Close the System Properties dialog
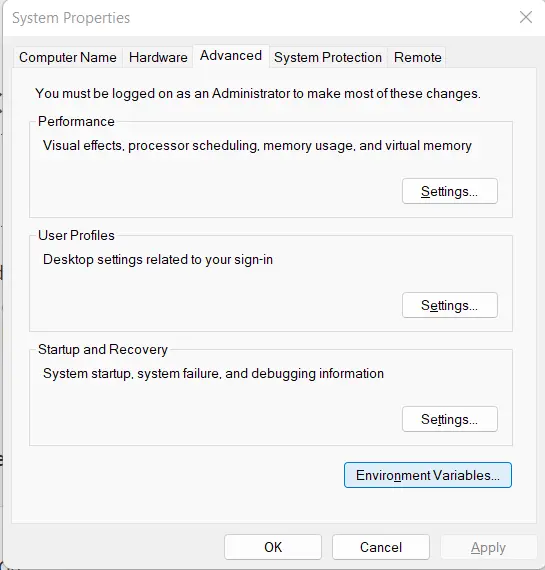 tap(526, 17)
